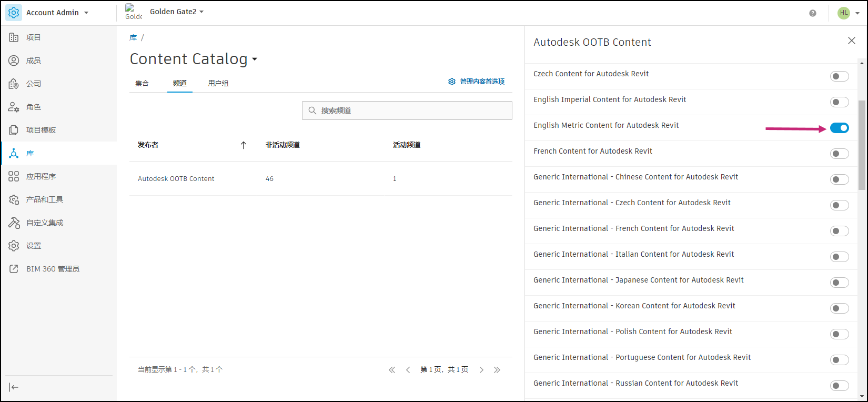Image resolution: width=868 pixels, height=402 pixels.
Task: Open 管理内容首选项 content preferences
Action: click(482, 82)
